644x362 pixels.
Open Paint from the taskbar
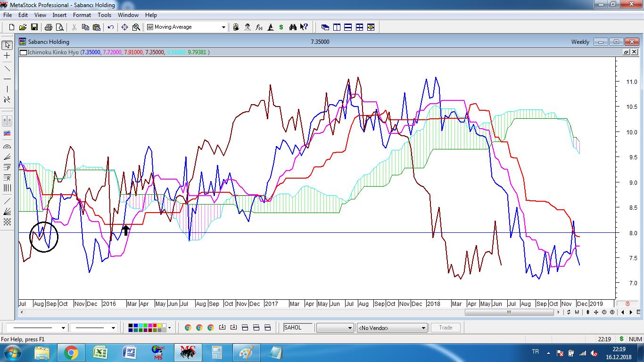(247, 353)
